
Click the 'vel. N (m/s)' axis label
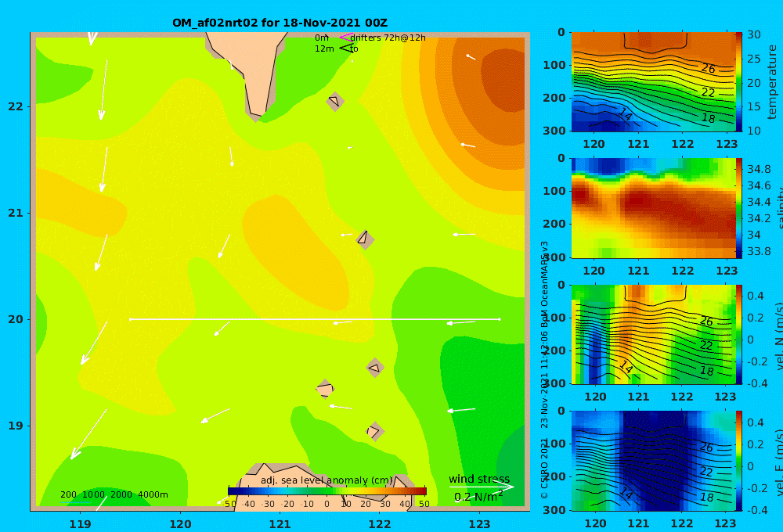(779, 336)
